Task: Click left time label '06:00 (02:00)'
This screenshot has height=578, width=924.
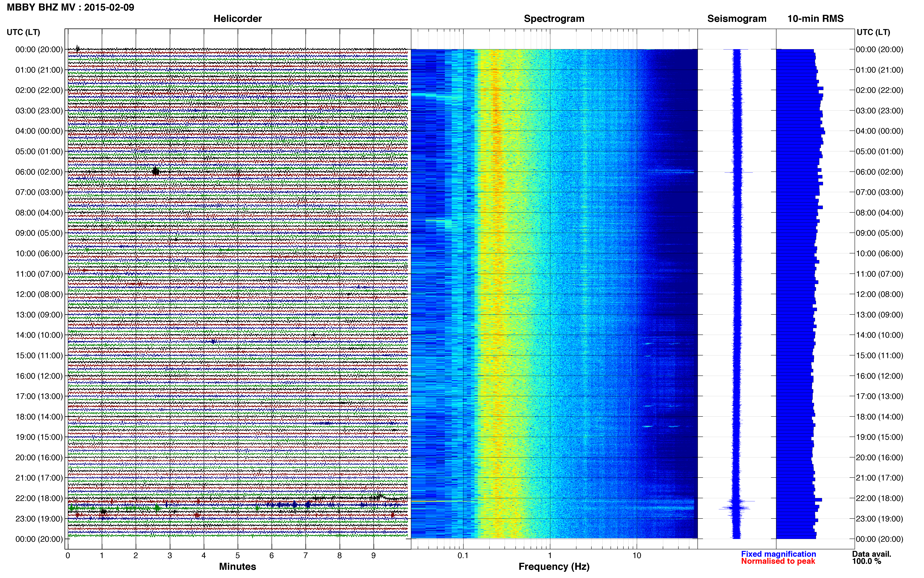Action: 39,172
